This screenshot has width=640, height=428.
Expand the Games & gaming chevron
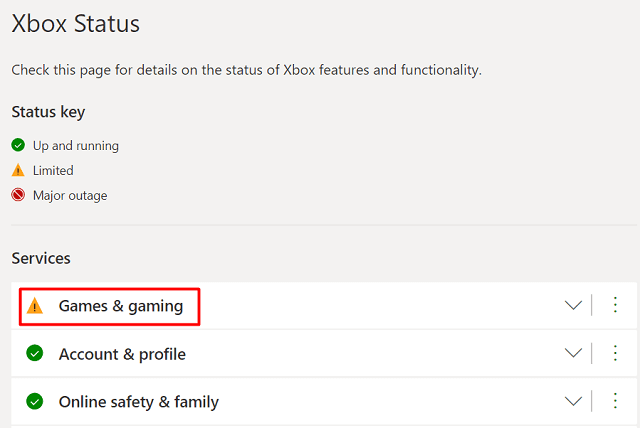pos(573,305)
